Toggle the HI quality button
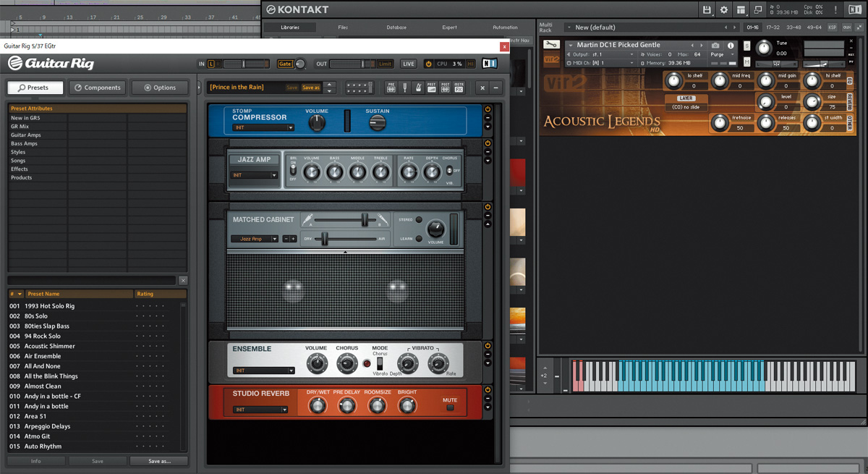This screenshot has width=868, height=474. click(x=470, y=64)
